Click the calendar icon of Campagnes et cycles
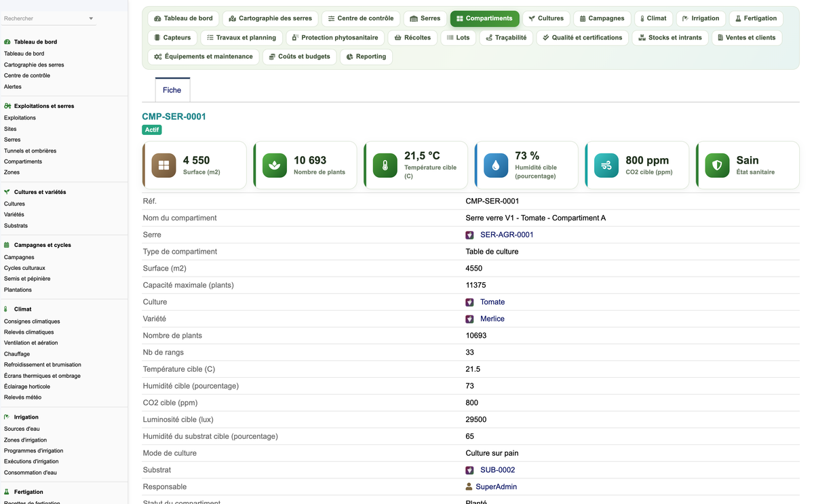Image resolution: width=814 pixels, height=504 pixels. point(7,245)
